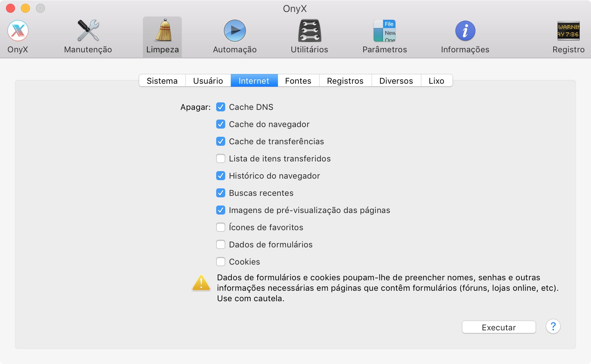Open Informações info icon
Screen dimensions: 591x364
coord(465,31)
